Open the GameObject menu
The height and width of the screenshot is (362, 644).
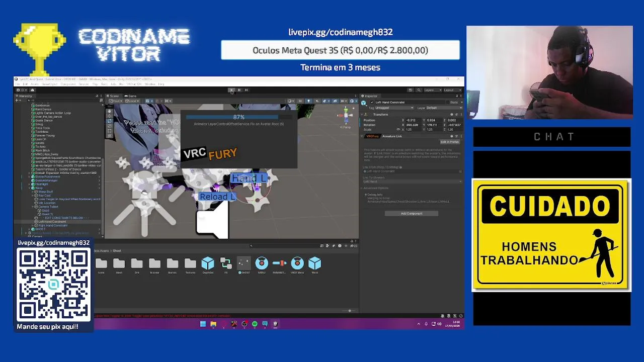pyautogui.click(x=49, y=84)
